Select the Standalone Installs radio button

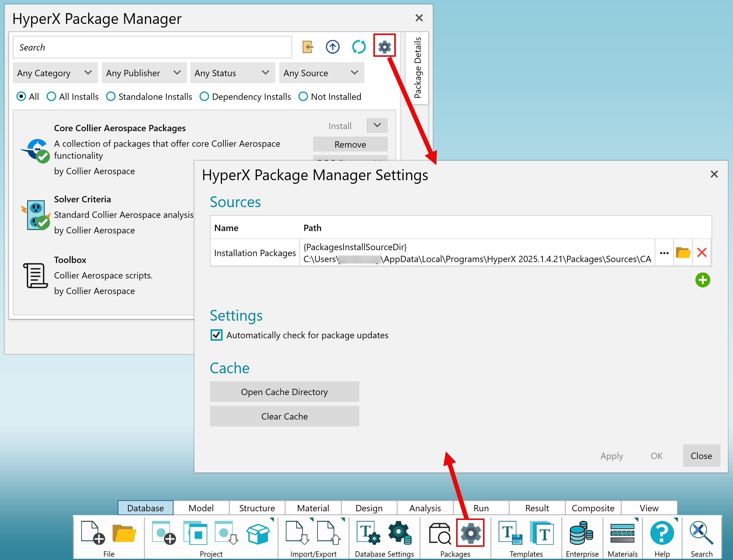tap(111, 97)
